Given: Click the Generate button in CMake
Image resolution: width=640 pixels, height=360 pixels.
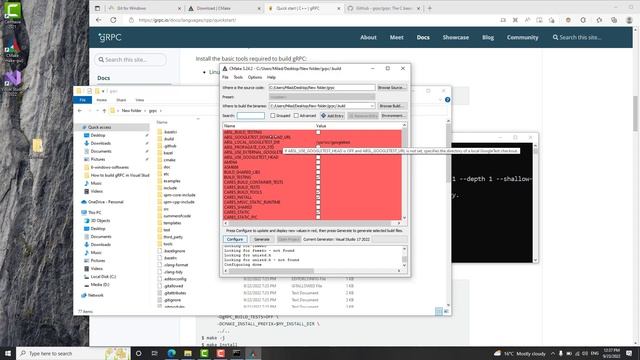Looking at the screenshot, I should (262, 239).
